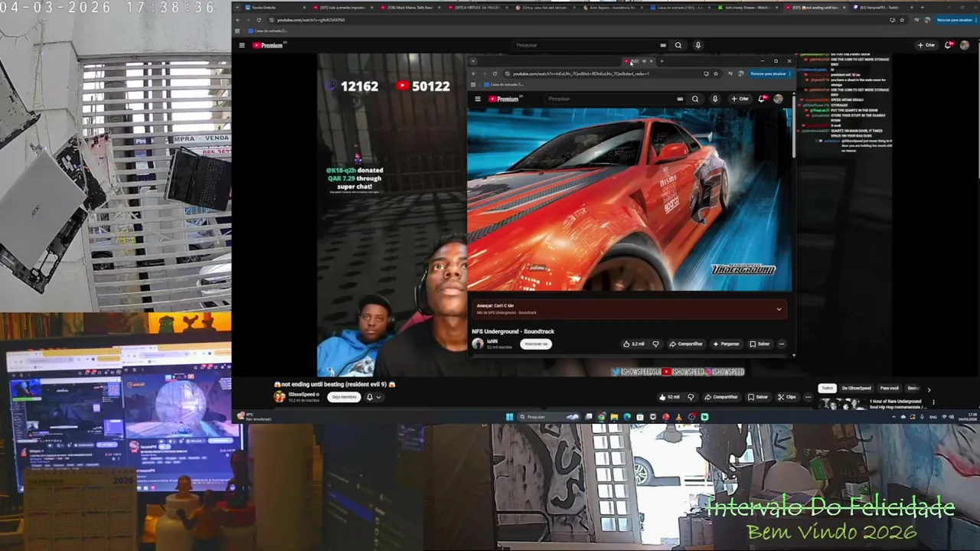Open File Explorer from the taskbar
The width and height of the screenshot is (980, 551).
(x=614, y=417)
